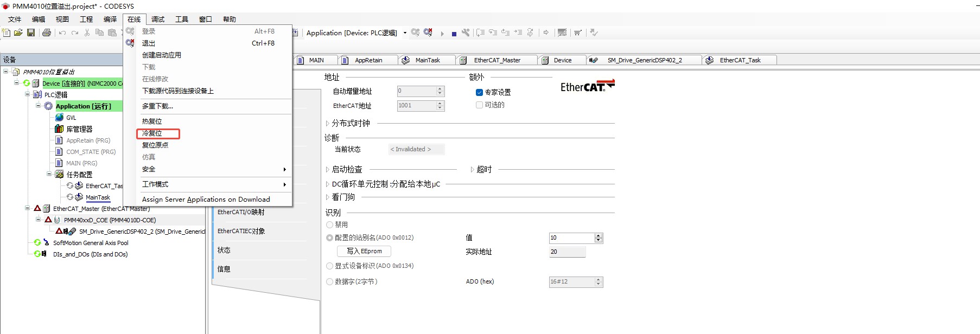Increment the 值 spinner up arrow
The width and height of the screenshot is (980, 334).
[x=599, y=235]
